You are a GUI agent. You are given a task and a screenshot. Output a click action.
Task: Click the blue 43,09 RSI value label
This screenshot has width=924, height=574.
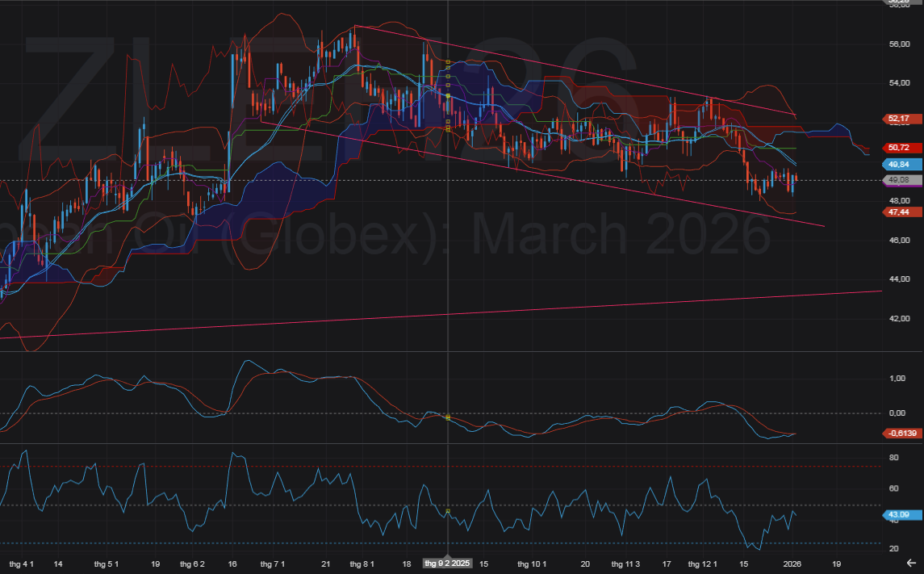click(898, 514)
